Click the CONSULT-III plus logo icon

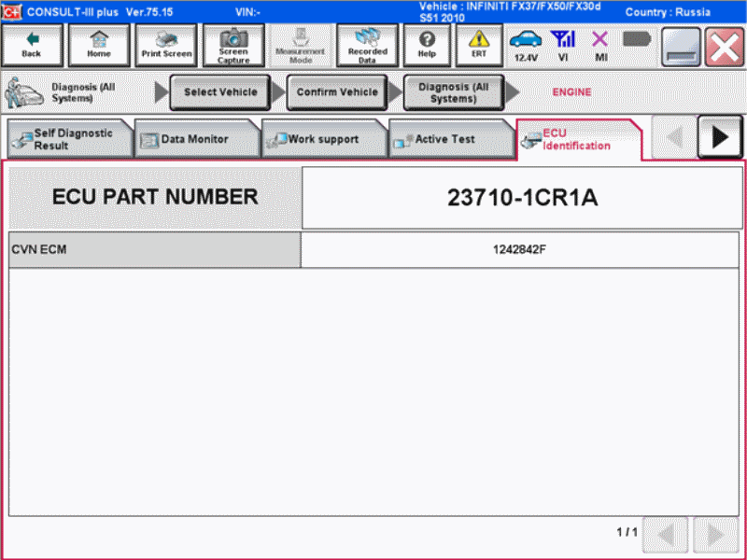tap(11, 11)
